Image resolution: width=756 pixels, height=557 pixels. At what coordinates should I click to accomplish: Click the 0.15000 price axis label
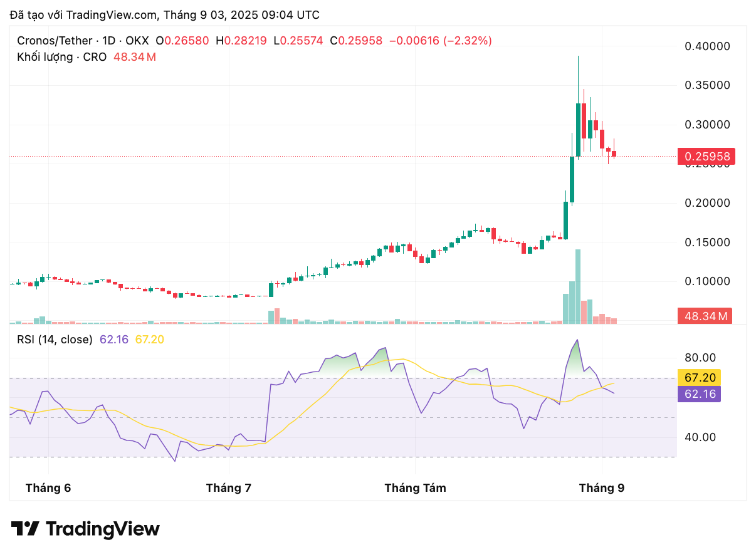coord(707,242)
